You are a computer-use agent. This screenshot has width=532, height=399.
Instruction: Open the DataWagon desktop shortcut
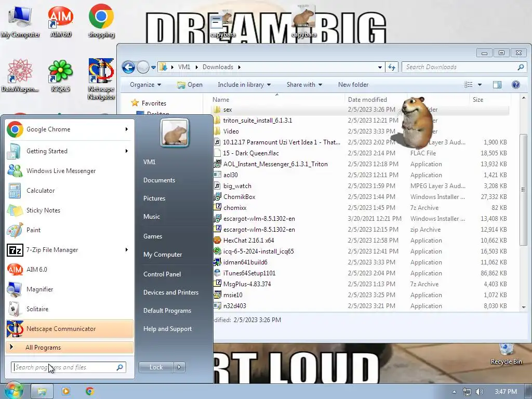(x=20, y=76)
